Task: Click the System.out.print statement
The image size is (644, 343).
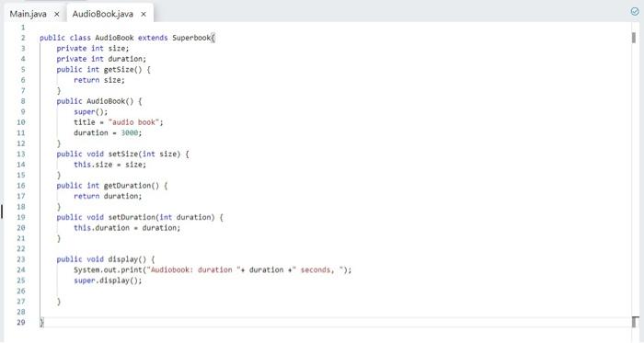Action: pyautogui.click(x=213, y=270)
